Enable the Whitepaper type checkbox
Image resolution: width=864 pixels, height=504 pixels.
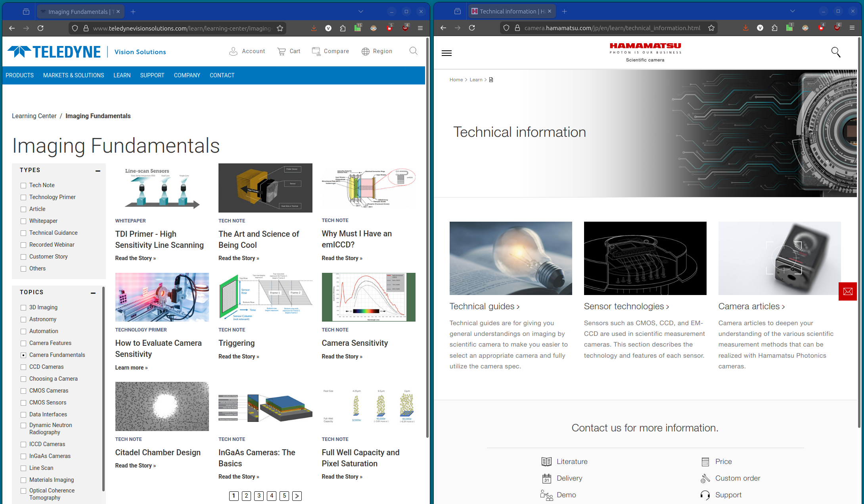click(x=23, y=221)
